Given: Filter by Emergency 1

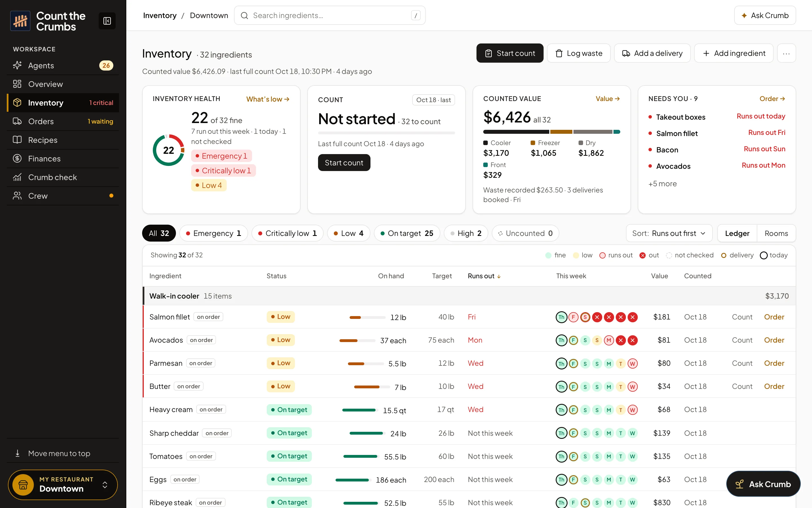Looking at the screenshot, I should point(213,233).
